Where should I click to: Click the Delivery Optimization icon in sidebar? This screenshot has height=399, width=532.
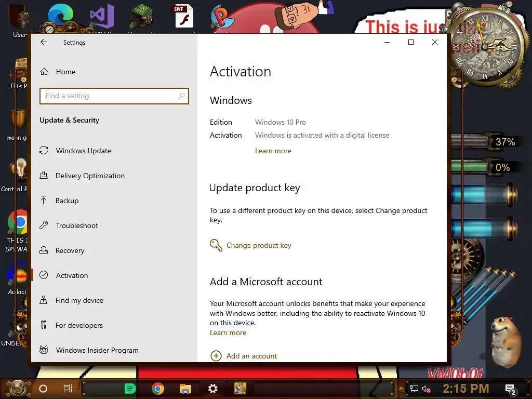point(44,176)
